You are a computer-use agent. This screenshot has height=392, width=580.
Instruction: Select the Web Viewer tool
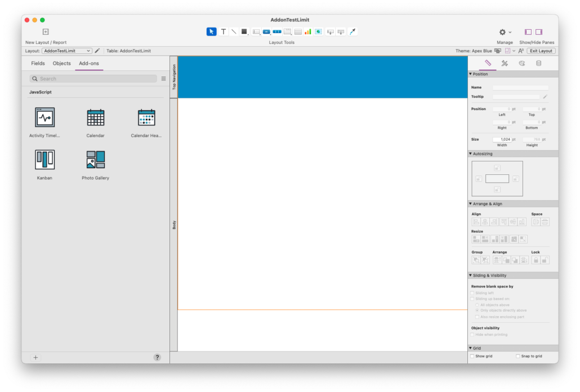click(x=318, y=31)
